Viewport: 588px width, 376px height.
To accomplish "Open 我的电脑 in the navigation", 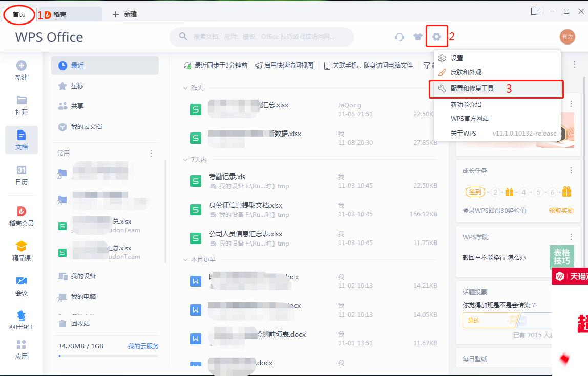I will point(105,296).
